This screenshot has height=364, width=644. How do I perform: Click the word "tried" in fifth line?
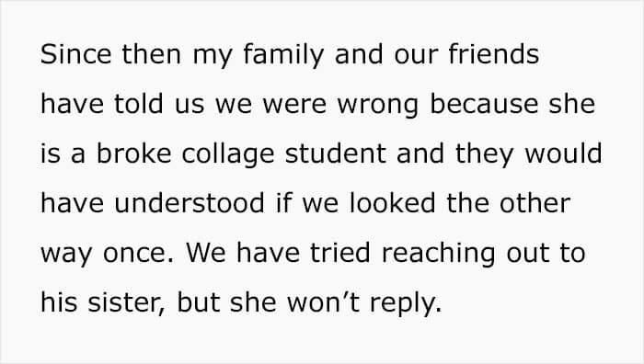340,253
